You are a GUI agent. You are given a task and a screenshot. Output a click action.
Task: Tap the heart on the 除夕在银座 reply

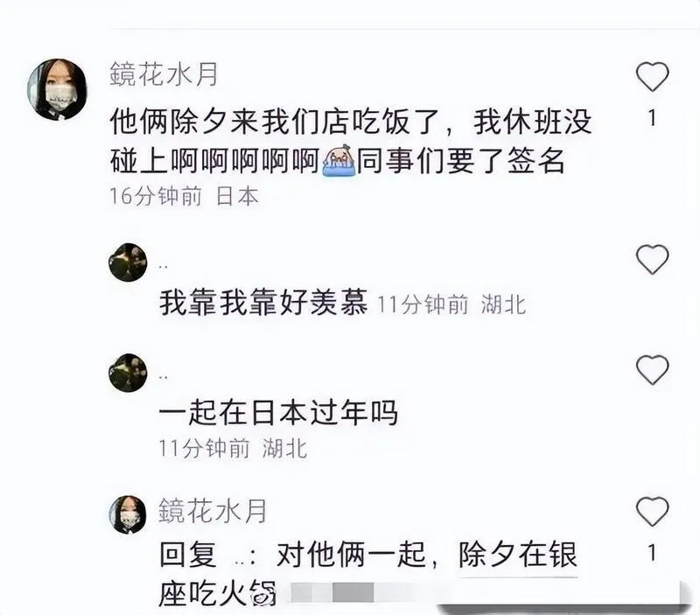coord(652,511)
